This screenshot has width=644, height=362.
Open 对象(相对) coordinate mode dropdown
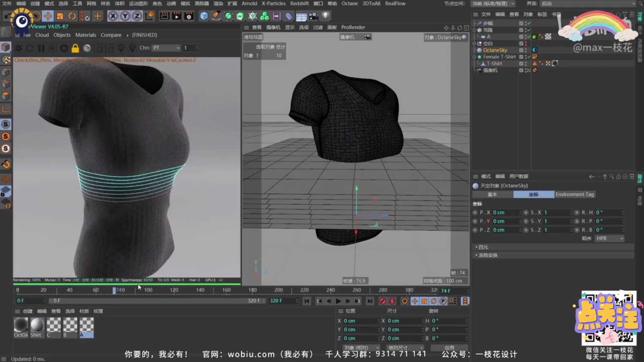coord(361,348)
